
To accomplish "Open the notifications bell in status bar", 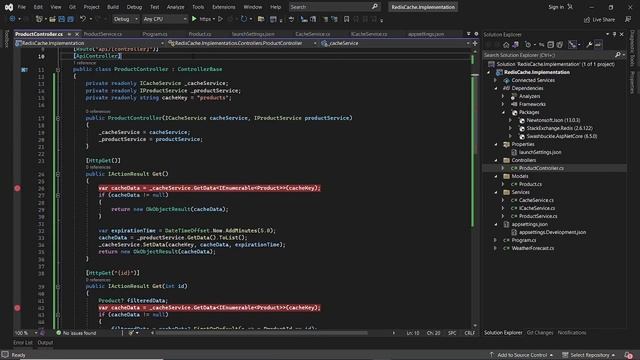I will (628, 355).
